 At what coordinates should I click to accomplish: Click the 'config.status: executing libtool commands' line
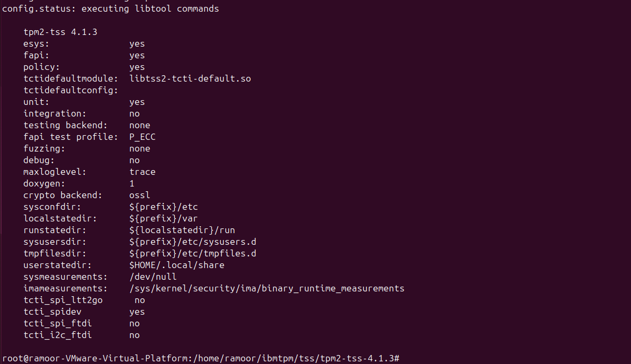[110, 8]
